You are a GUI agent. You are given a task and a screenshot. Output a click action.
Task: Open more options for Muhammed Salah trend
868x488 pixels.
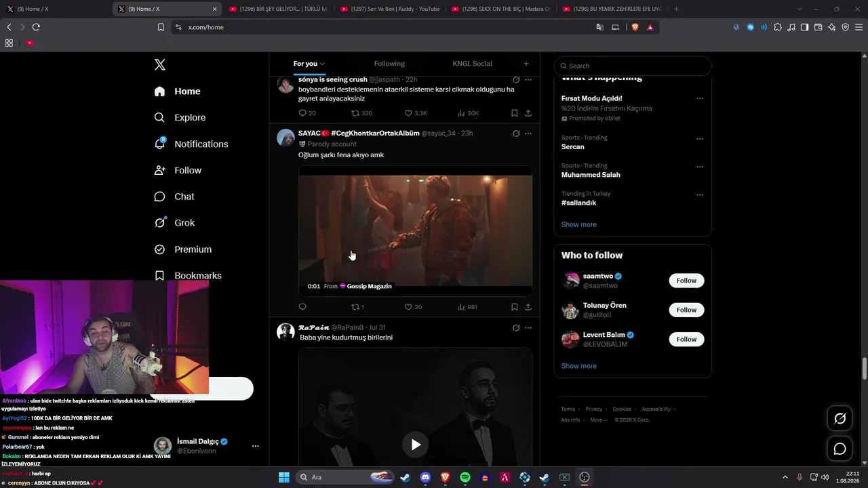(x=700, y=167)
